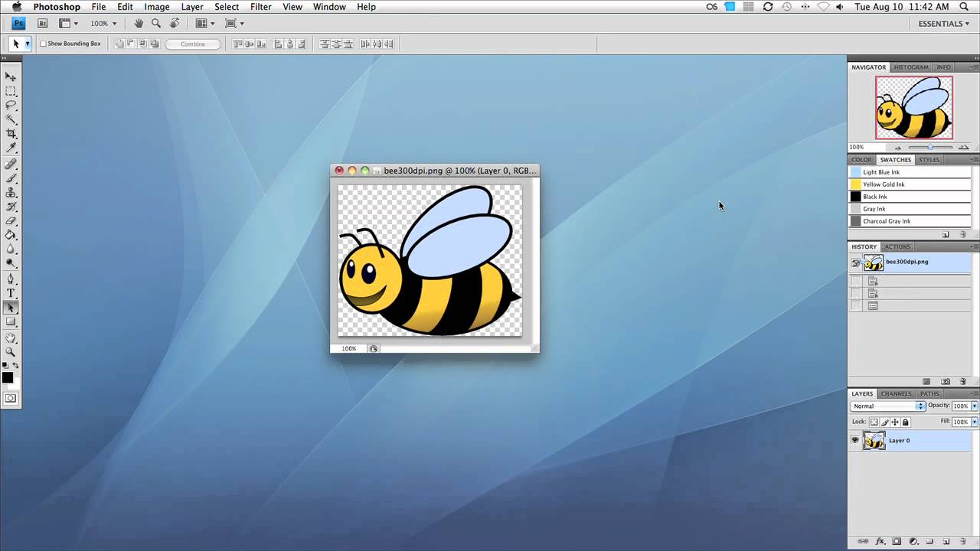980x551 pixels.
Task: Toggle lock transparent pixels in Layers
Action: coord(874,422)
